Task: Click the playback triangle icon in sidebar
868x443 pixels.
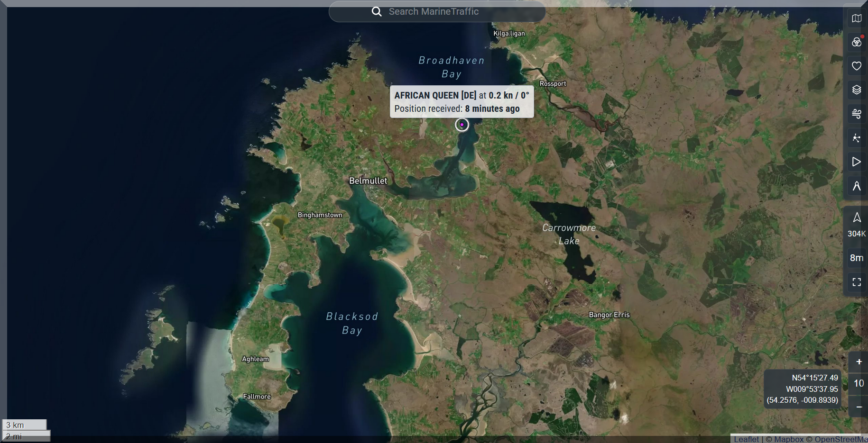Action: [856, 162]
